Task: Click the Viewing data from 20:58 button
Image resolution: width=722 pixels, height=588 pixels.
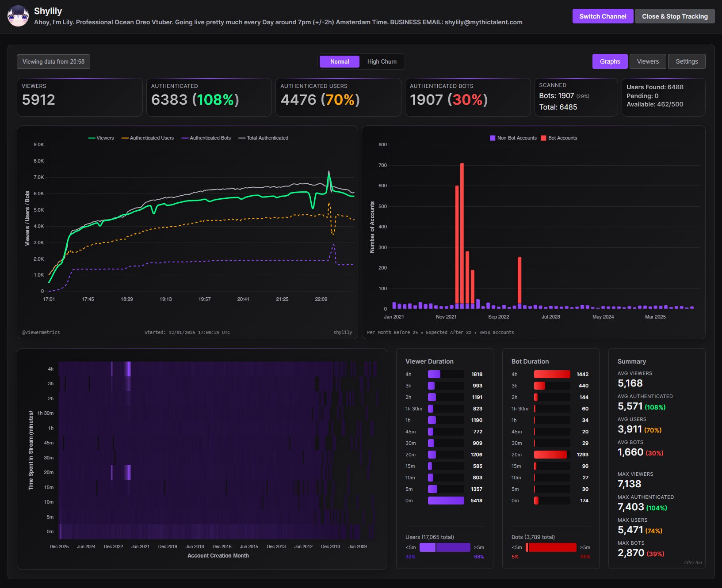Action: point(53,61)
